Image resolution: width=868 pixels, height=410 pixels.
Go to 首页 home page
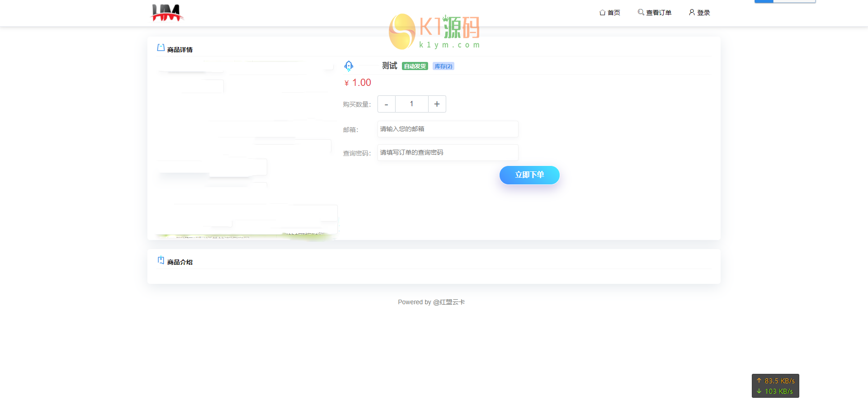click(x=609, y=13)
